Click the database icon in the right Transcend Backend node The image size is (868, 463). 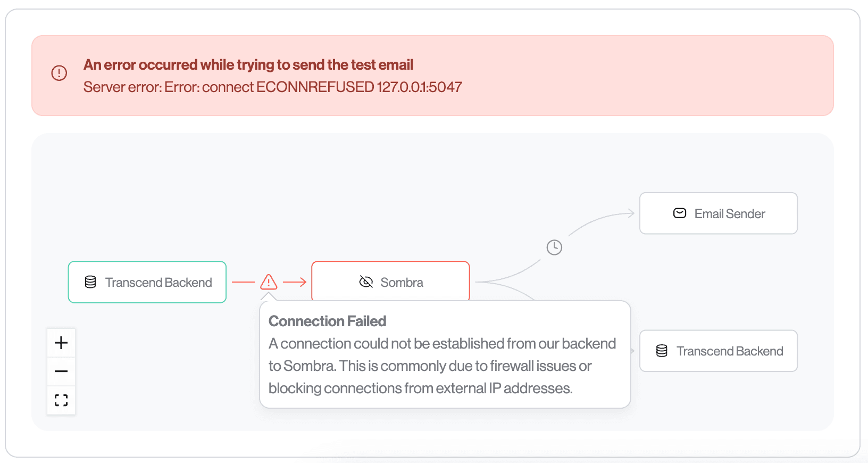click(661, 351)
